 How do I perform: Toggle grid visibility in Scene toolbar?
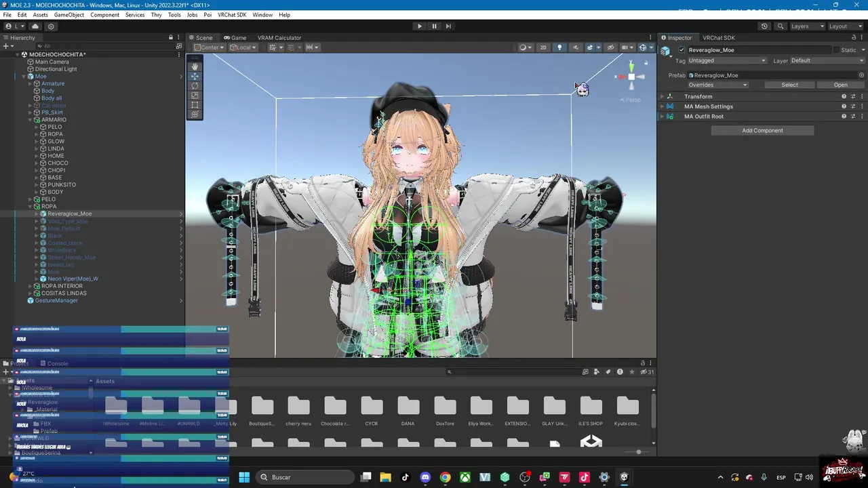click(x=274, y=47)
